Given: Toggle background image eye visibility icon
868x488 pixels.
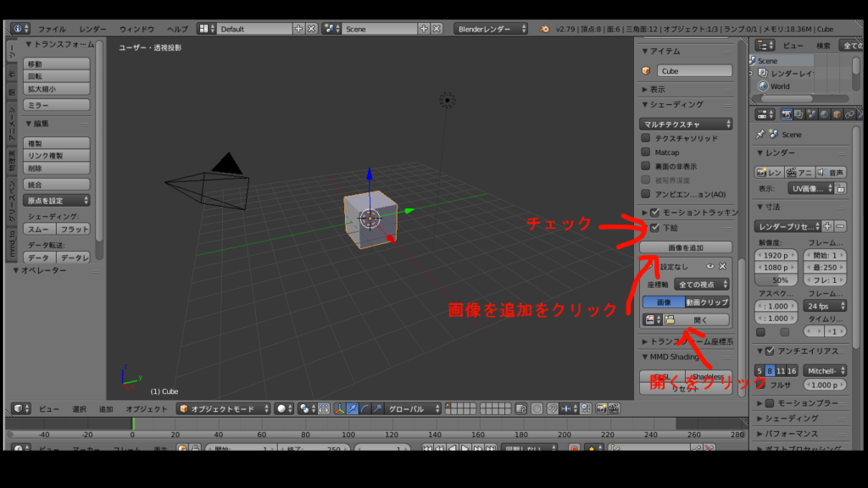Looking at the screenshot, I should coord(710,266).
